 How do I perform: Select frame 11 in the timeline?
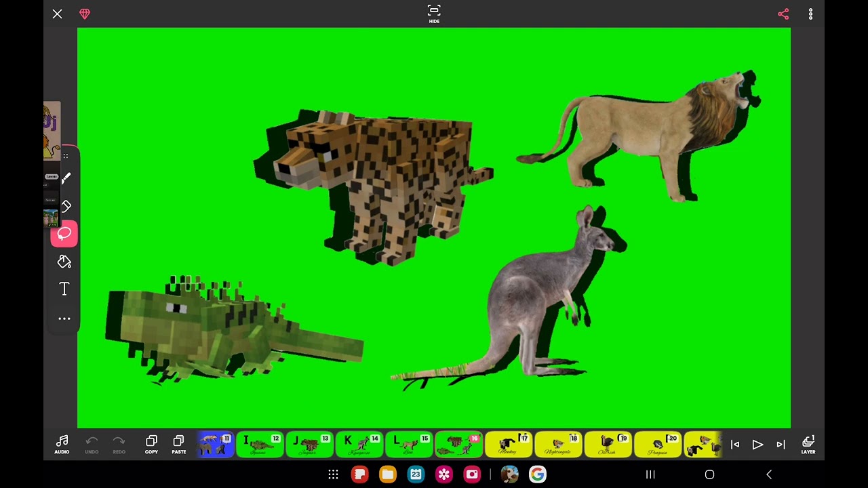215,445
